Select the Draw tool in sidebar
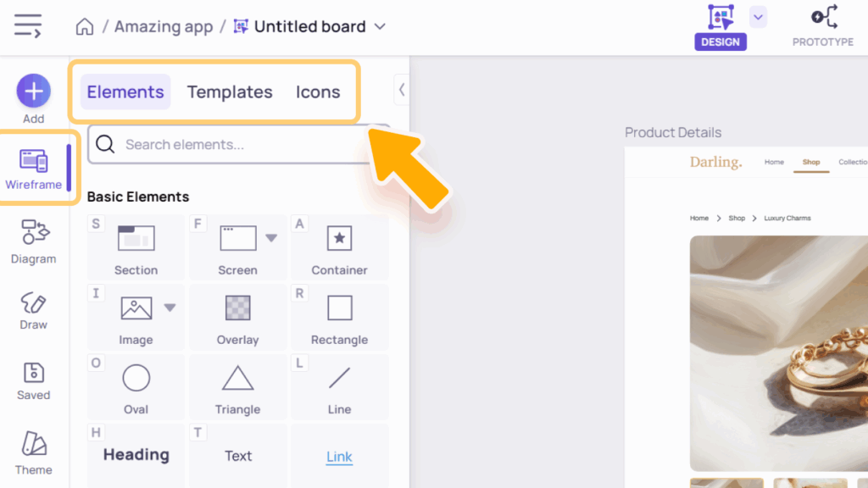868x488 pixels. (34, 310)
